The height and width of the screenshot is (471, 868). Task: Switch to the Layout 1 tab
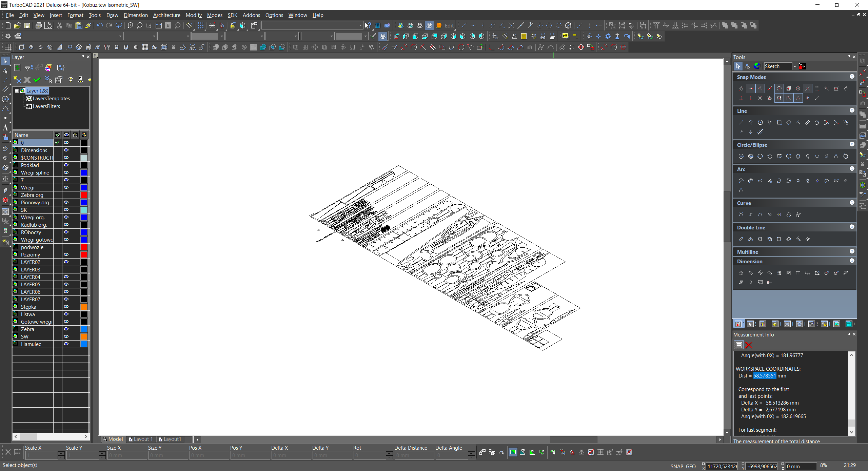[141, 439]
